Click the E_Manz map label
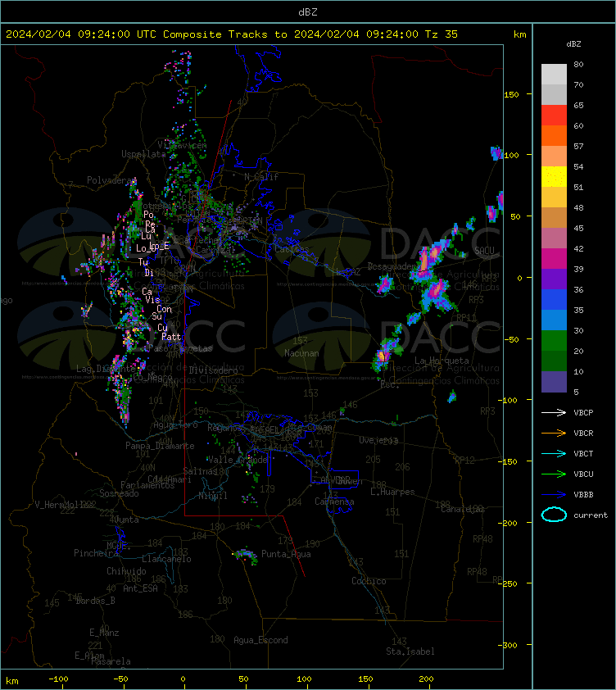Screen dimensions: 616x690 104,633
